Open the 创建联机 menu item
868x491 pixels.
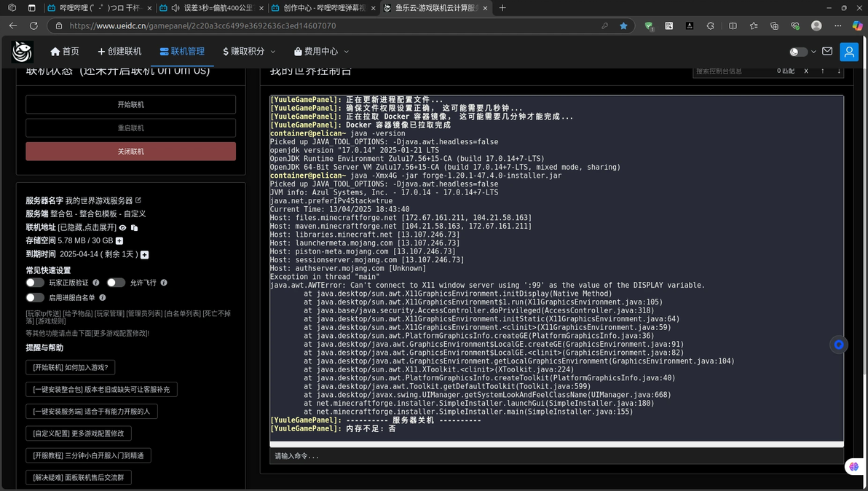coord(119,52)
